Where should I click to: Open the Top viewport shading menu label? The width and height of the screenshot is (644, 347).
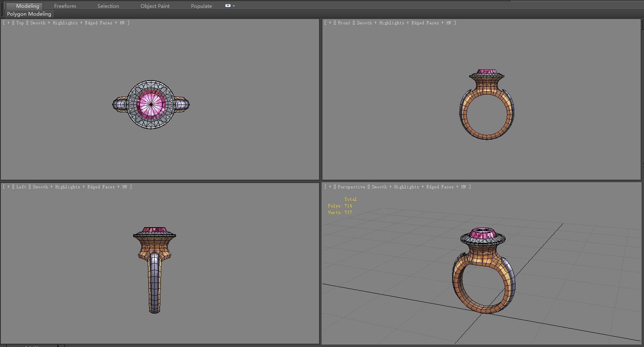tap(77, 23)
